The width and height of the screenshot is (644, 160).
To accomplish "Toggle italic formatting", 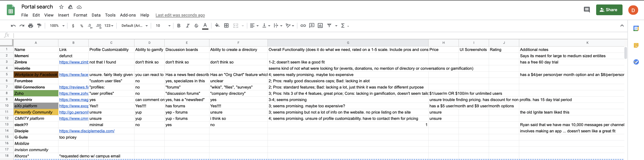I will (188, 26).
